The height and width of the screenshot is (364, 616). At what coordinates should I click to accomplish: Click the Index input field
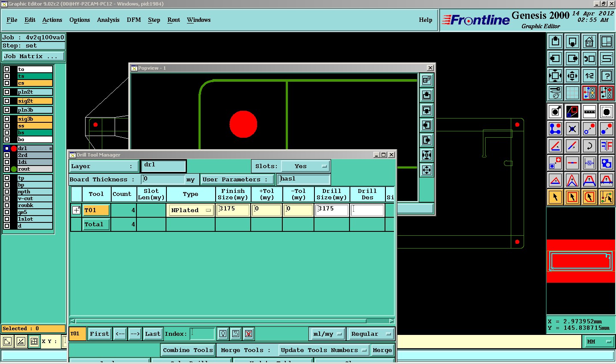tap(202, 334)
